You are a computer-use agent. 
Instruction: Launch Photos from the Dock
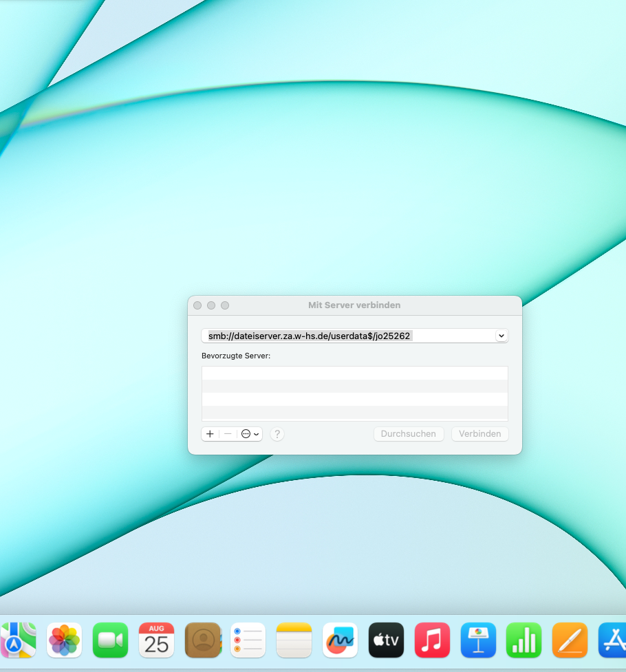[x=64, y=640]
